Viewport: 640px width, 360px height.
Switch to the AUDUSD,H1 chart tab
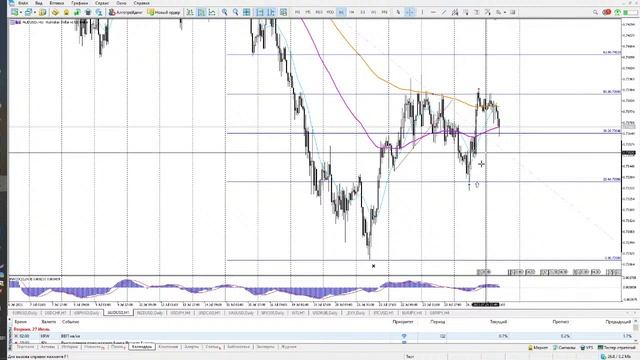point(118,313)
